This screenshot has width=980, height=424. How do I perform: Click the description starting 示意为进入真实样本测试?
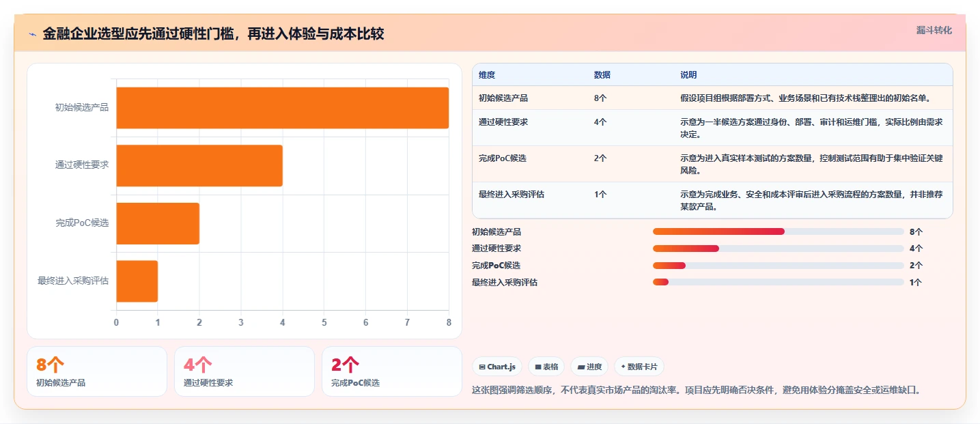coord(811,164)
